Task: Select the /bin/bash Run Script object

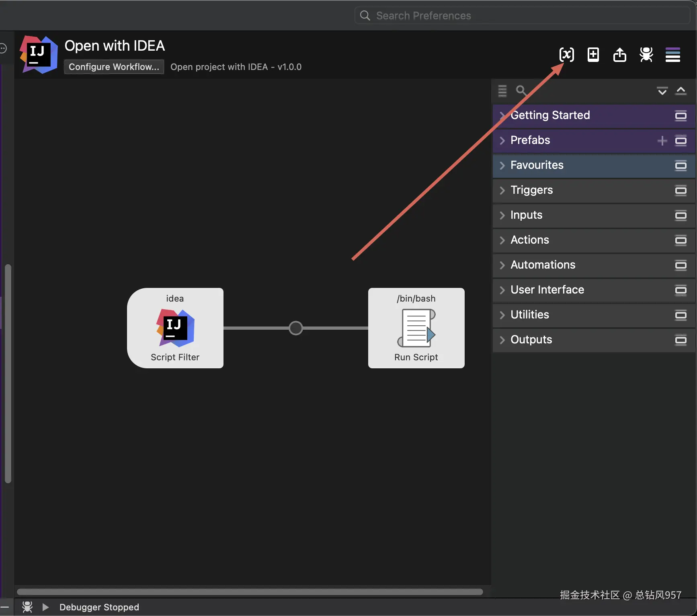Action: (416, 328)
